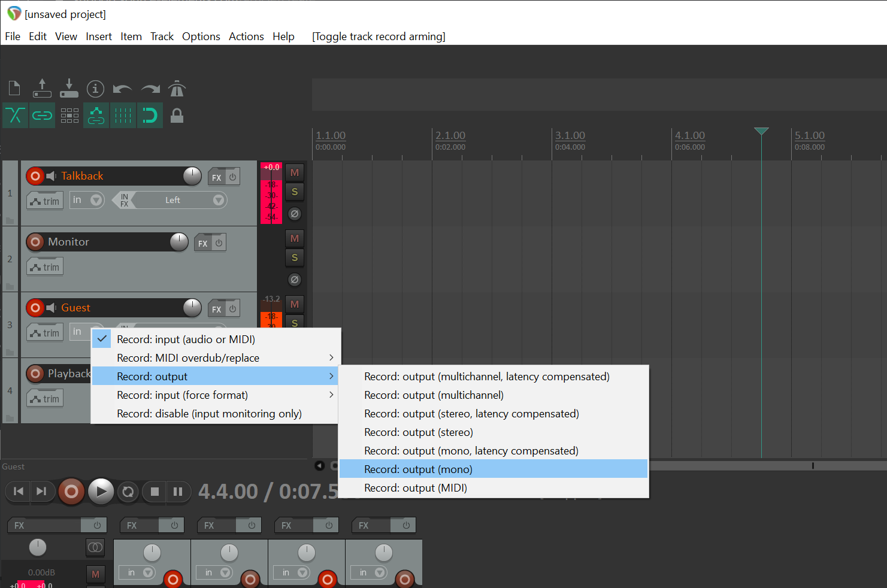
Task: Adjust the Talkback track volume knob
Action: 192,176
